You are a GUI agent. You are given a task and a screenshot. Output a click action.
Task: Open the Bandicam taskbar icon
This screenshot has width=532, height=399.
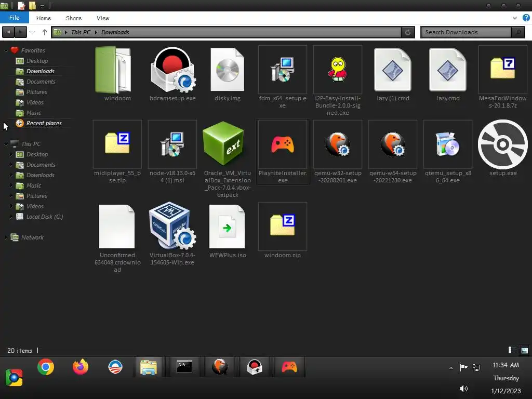pos(255,367)
